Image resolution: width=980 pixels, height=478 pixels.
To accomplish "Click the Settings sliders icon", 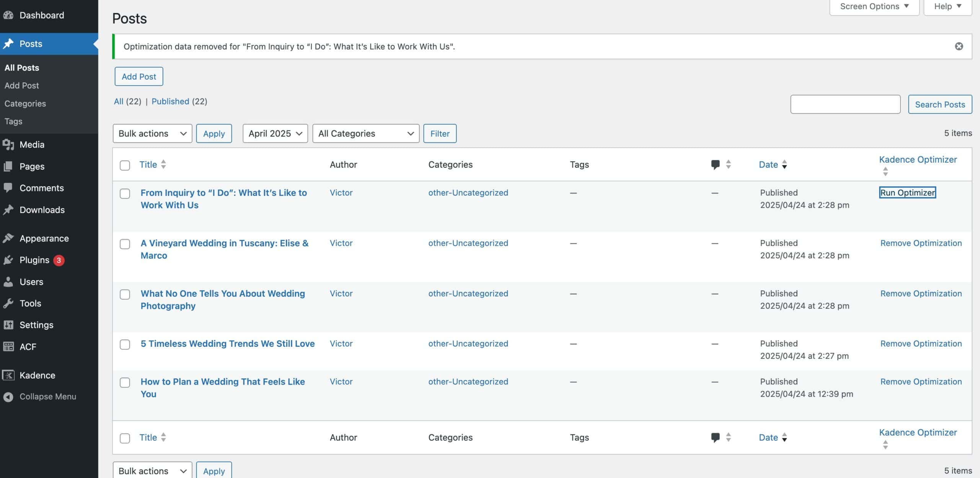I will (8, 325).
